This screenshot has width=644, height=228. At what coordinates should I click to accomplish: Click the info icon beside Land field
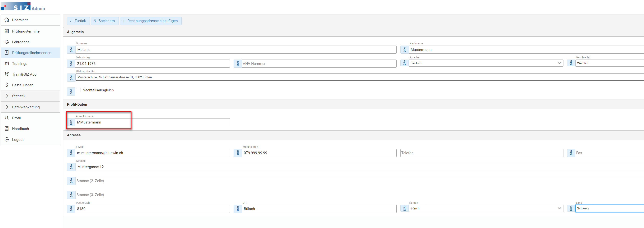(x=571, y=208)
